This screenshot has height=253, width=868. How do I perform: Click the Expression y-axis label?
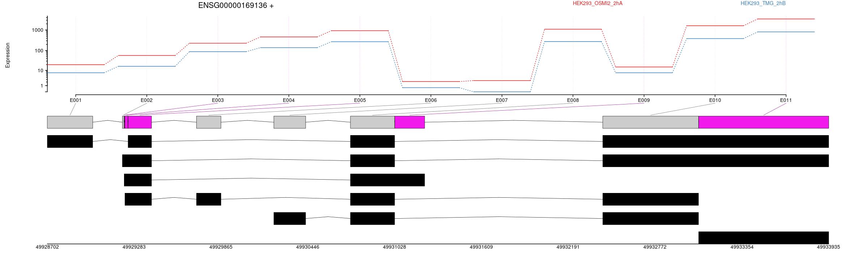8,55
